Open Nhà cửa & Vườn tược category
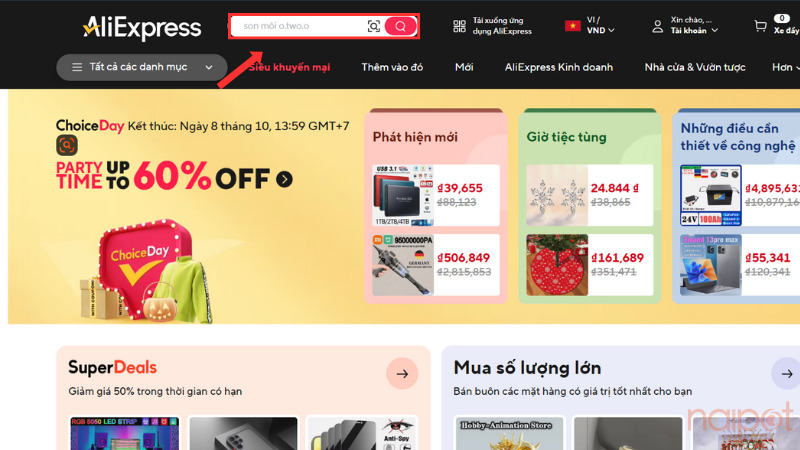The height and width of the screenshot is (450, 800). [x=695, y=67]
